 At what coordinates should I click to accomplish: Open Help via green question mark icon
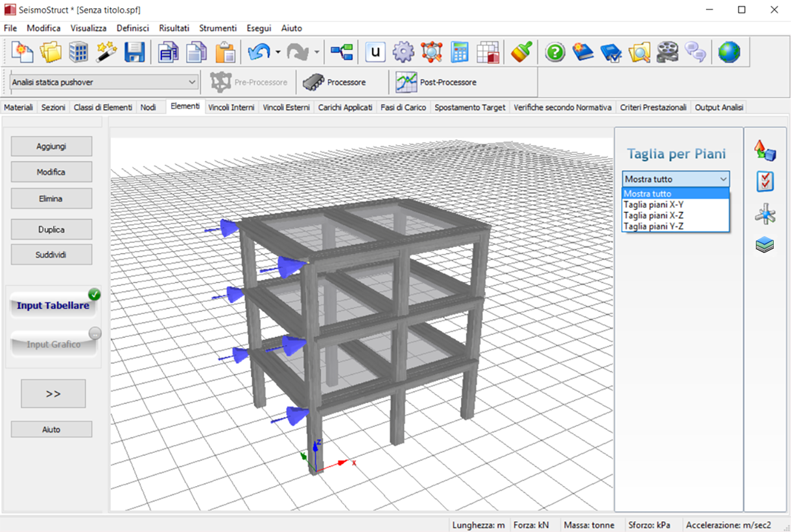(x=555, y=52)
